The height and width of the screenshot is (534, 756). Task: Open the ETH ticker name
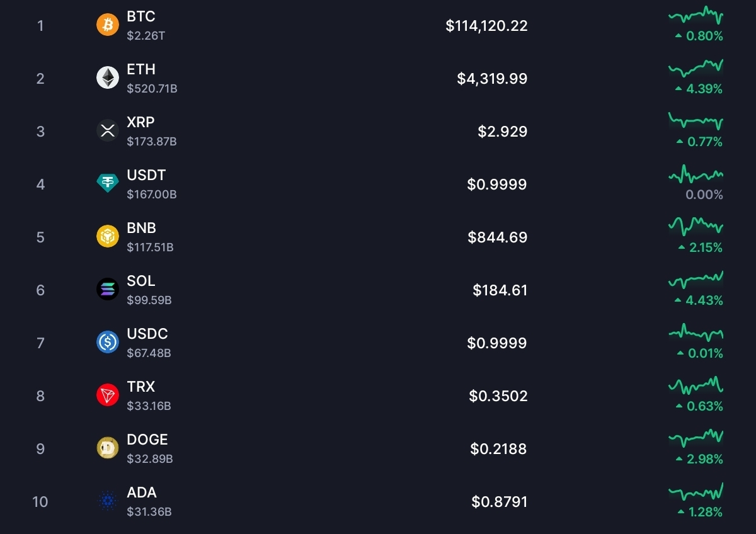[x=141, y=69]
